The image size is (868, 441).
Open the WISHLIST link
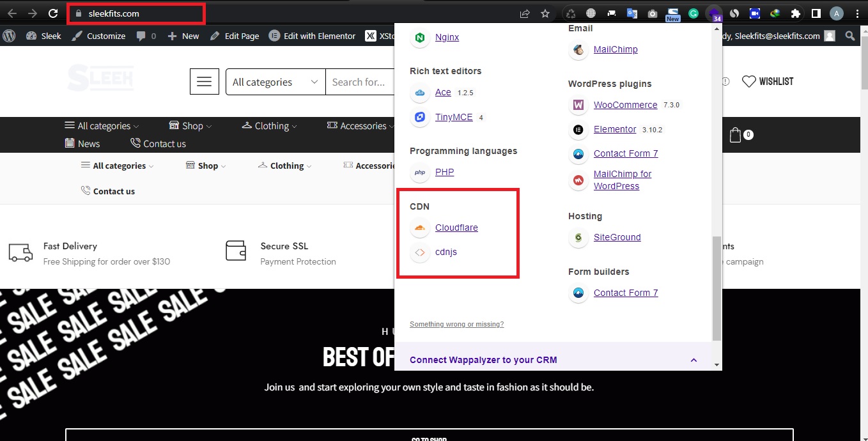click(768, 81)
